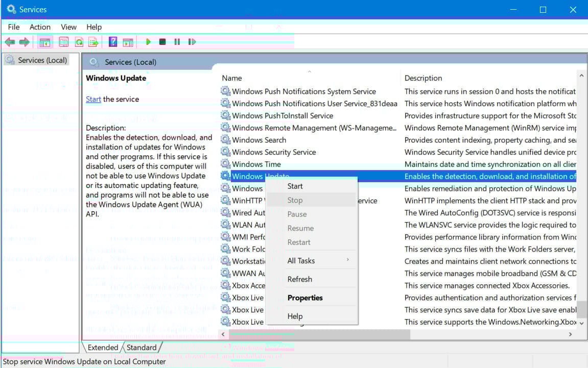Open the File menu
588x368 pixels.
coord(13,27)
